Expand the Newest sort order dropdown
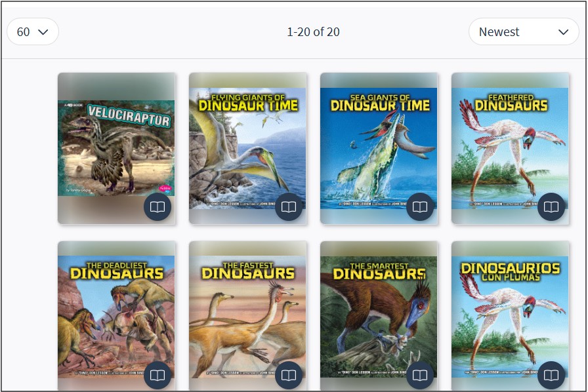This screenshot has height=392, width=588. coord(524,32)
